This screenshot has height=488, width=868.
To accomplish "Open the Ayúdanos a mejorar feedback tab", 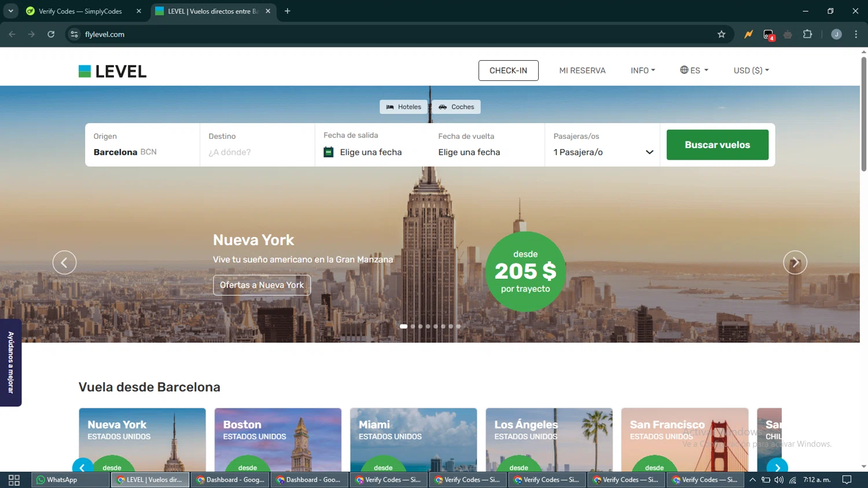I will [x=10, y=363].
